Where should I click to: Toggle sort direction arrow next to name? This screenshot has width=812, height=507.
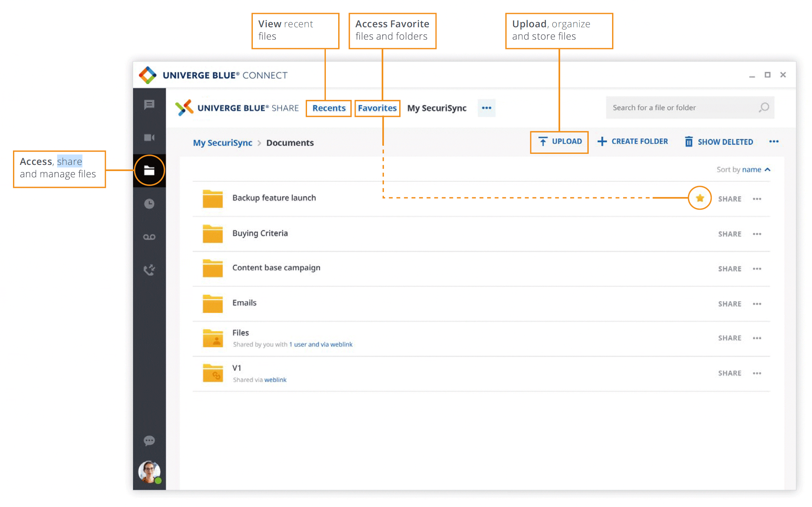coord(768,170)
